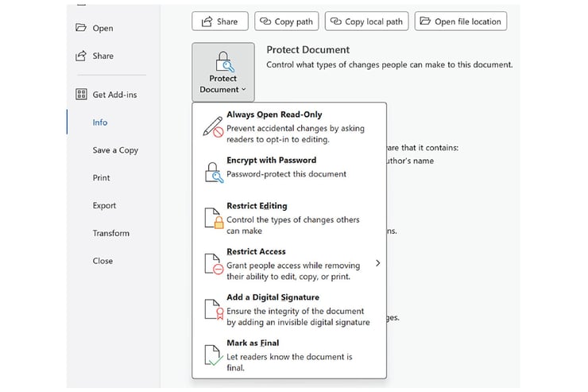
Task: Expand the Restrict Access submenu arrow
Action: [x=377, y=263]
